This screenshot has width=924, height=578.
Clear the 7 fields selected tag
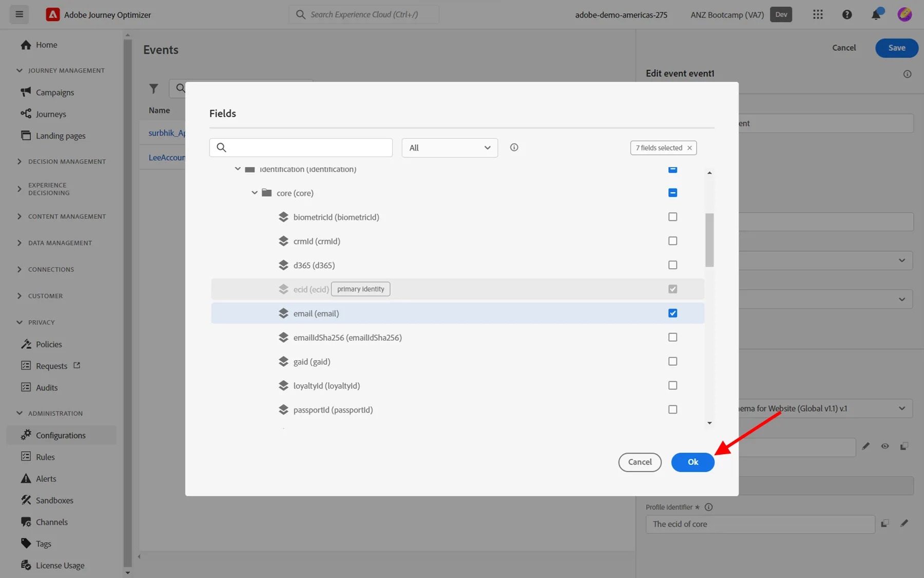click(x=689, y=148)
